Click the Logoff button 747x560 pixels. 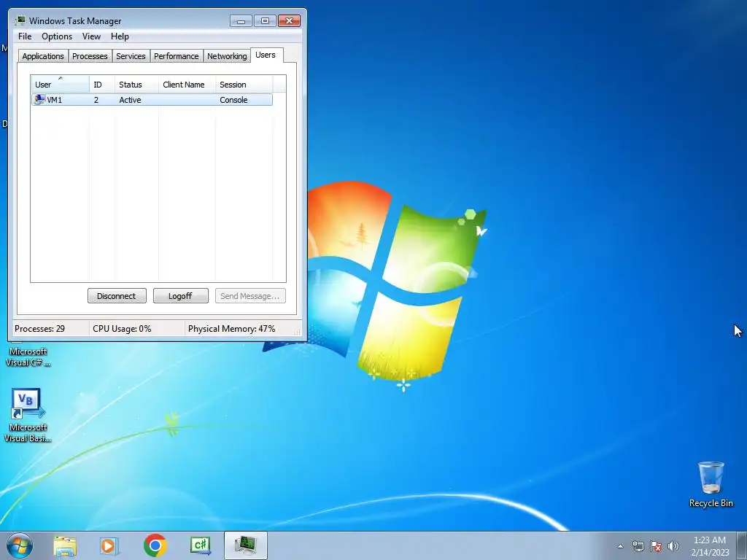pos(181,296)
